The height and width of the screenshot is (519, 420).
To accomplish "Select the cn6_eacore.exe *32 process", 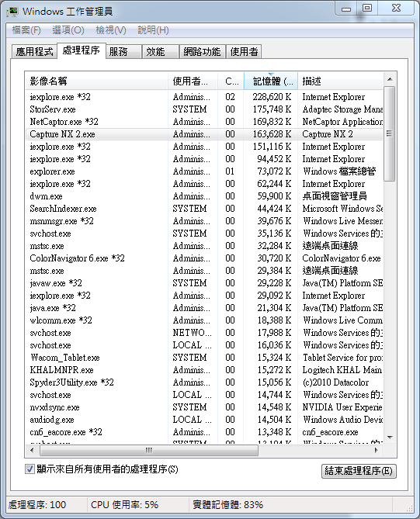I will [204, 432].
